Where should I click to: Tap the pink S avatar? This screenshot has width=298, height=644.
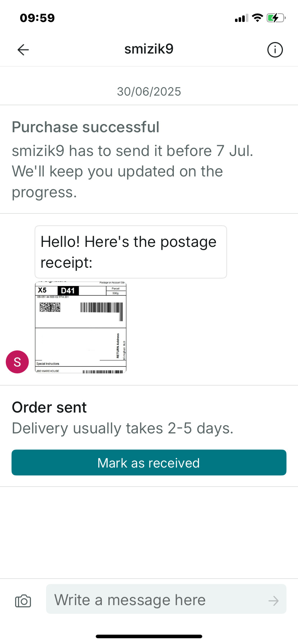pos(17,362)
